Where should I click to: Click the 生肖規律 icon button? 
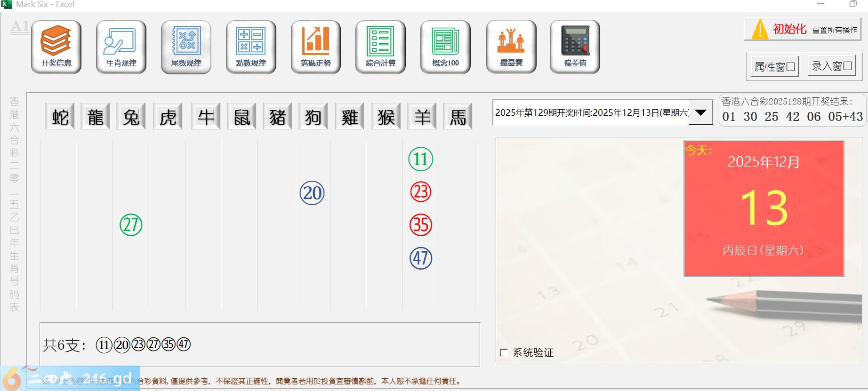pos(121,47)
